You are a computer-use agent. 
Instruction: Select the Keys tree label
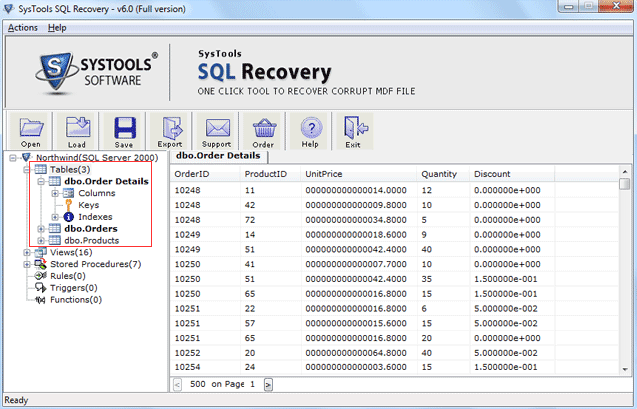[89, 205]
